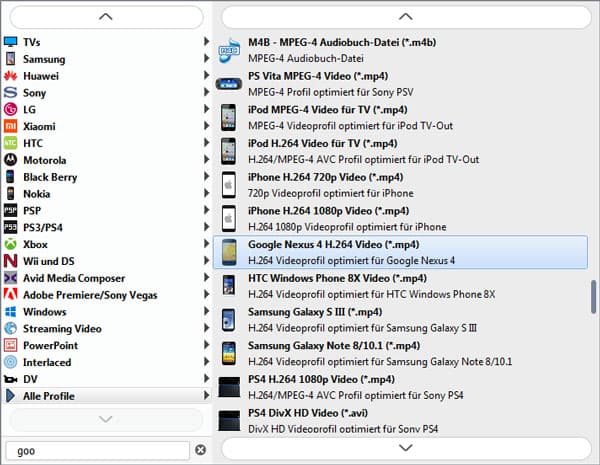Image resolution: width=600 pixels, height=465 pixels.
Task: Expand the Huawei submenu arrow
Action: [206, 75]
